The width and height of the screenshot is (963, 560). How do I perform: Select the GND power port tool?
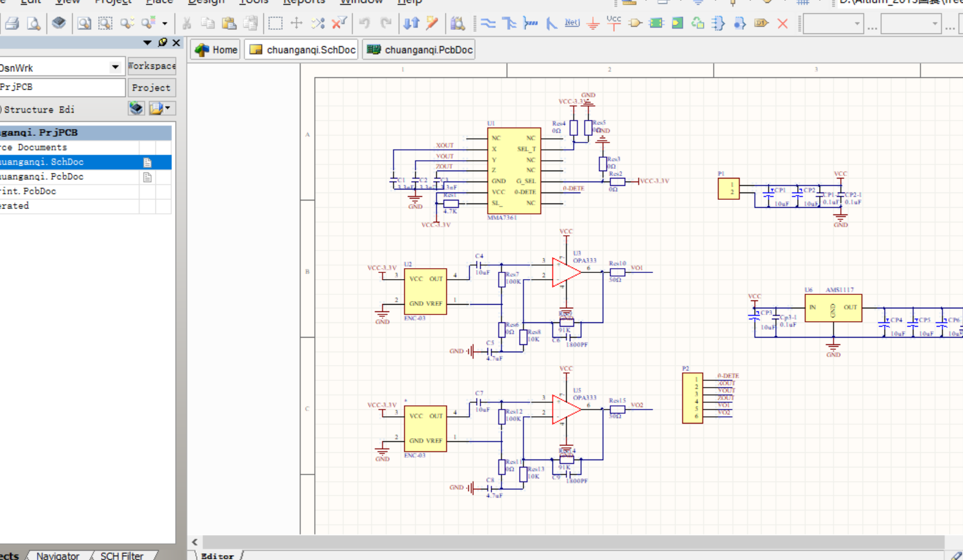coord(593,24)
